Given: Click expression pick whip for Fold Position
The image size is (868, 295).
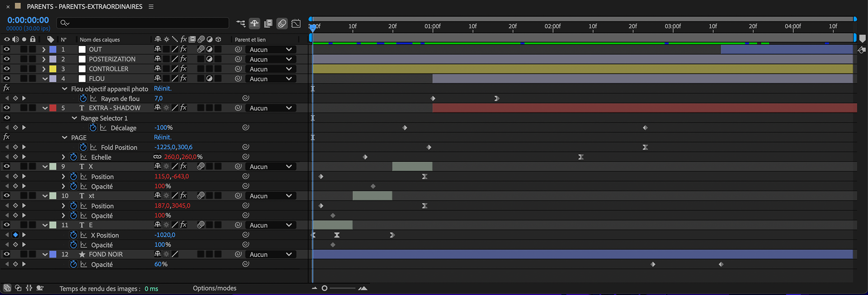Looking at the screenshot, I should click(245, 147).
